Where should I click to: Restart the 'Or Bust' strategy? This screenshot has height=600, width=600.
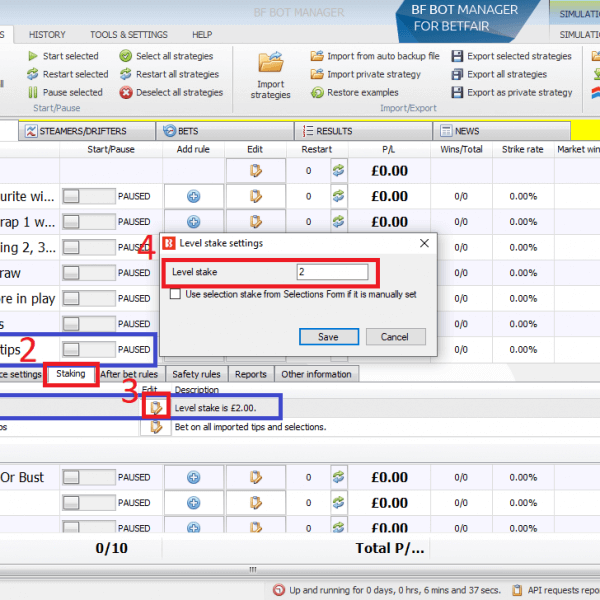[x=339, y=477]
